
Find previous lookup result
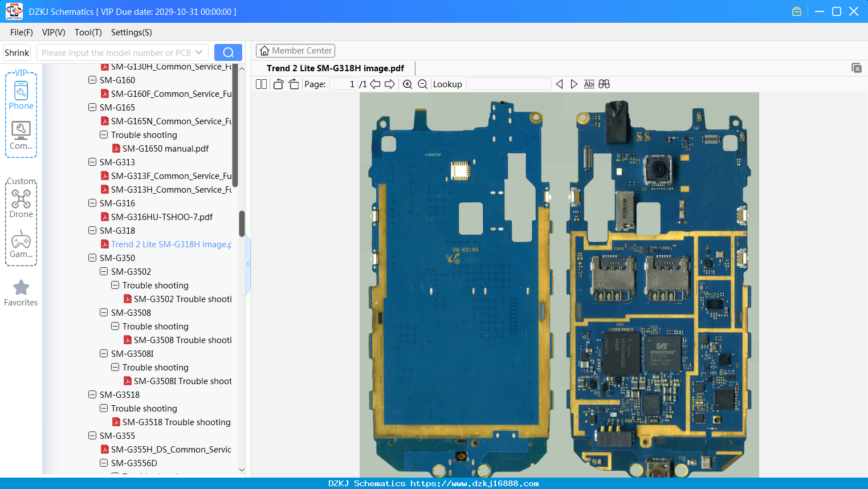[559, 84]
